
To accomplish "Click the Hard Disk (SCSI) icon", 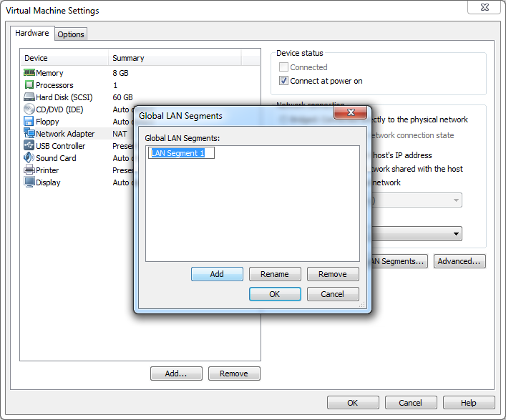I will point(29,97).
